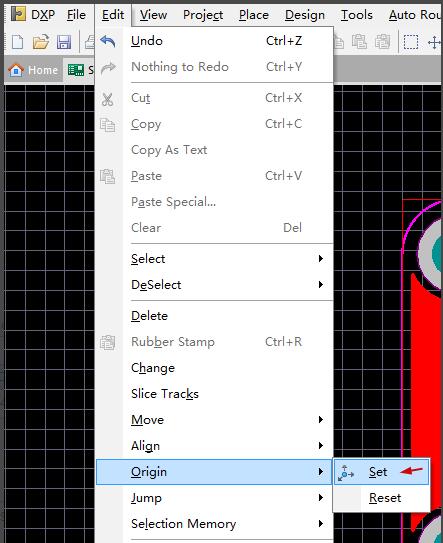Image resolution: width=443 pixels, height=543 pixels.
Task: Open the File menu
Action: click(76, 15)
